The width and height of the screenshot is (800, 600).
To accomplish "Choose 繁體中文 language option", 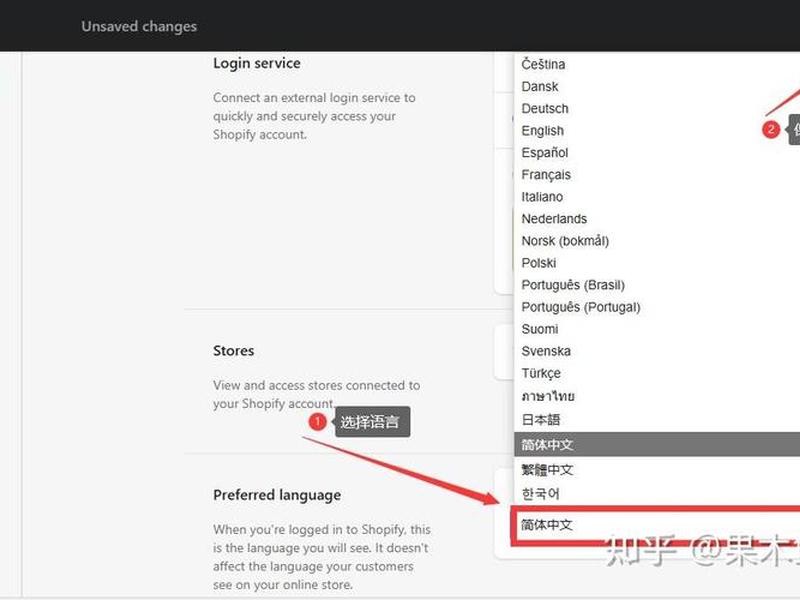I will [657, 469].
